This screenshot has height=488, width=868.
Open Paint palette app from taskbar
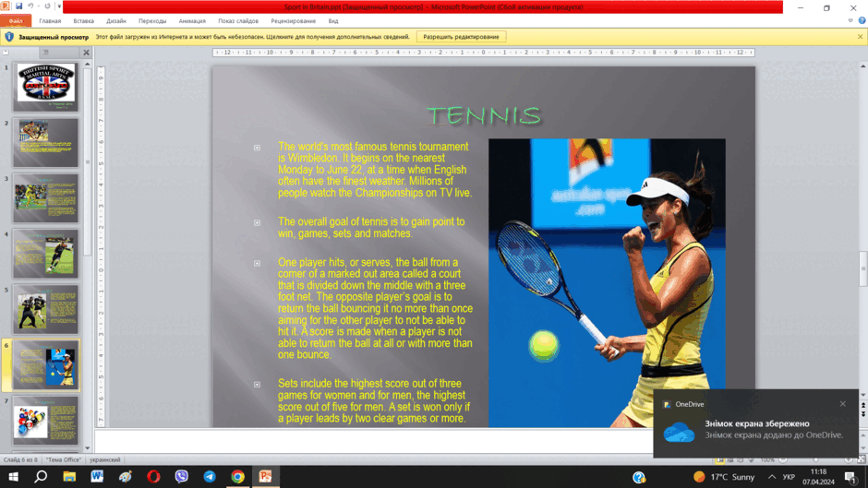(126, 476)
